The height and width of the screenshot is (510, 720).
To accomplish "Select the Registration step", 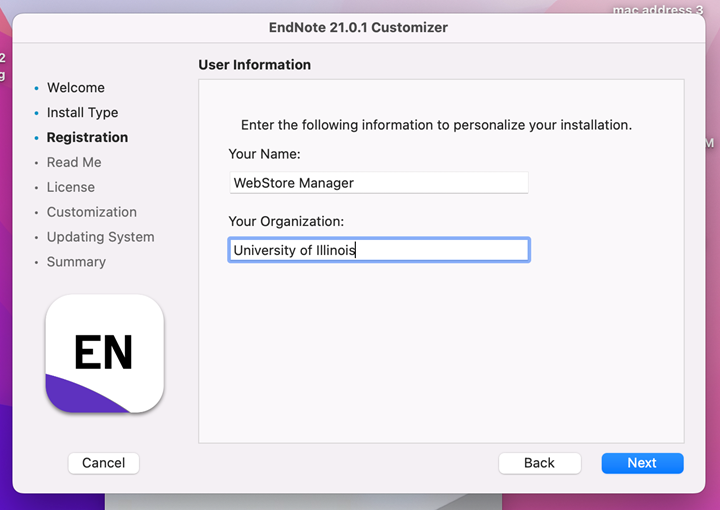I will [x=87, y=137].
